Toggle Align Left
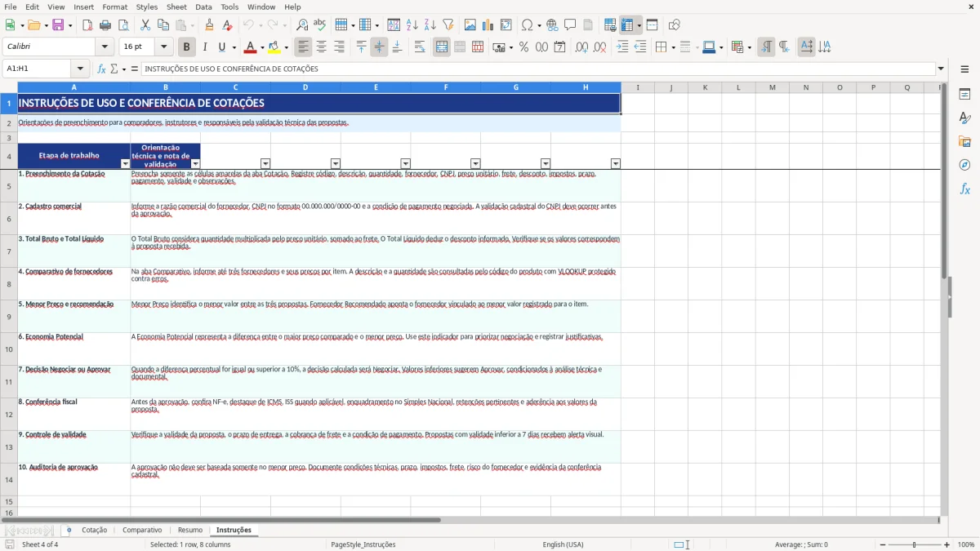 tap(304, 47)
